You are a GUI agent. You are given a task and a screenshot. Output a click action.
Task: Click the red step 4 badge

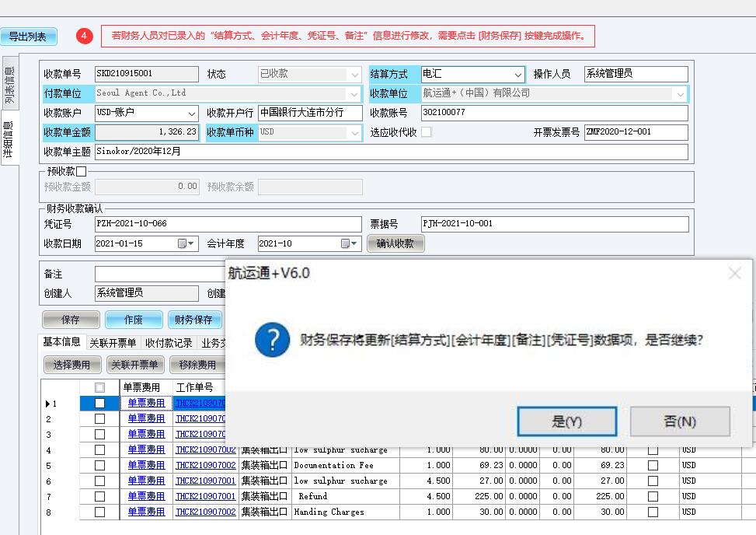85,36
